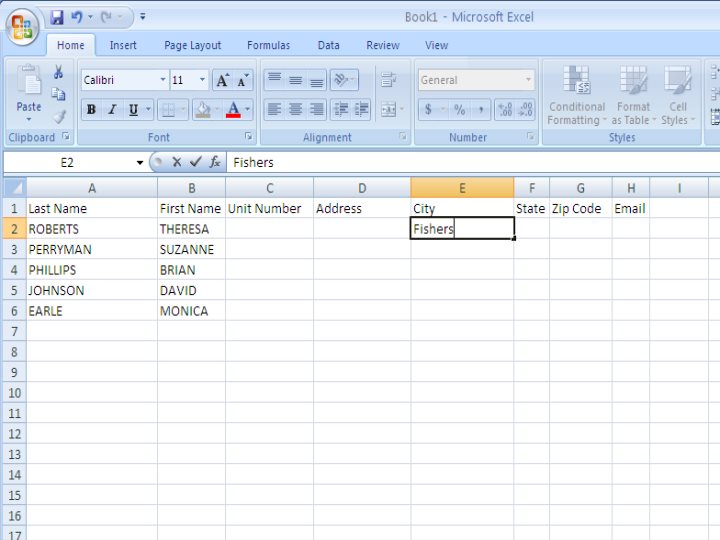
Task: Activate the Format Painter brush
Action: (x=59, y=116)
